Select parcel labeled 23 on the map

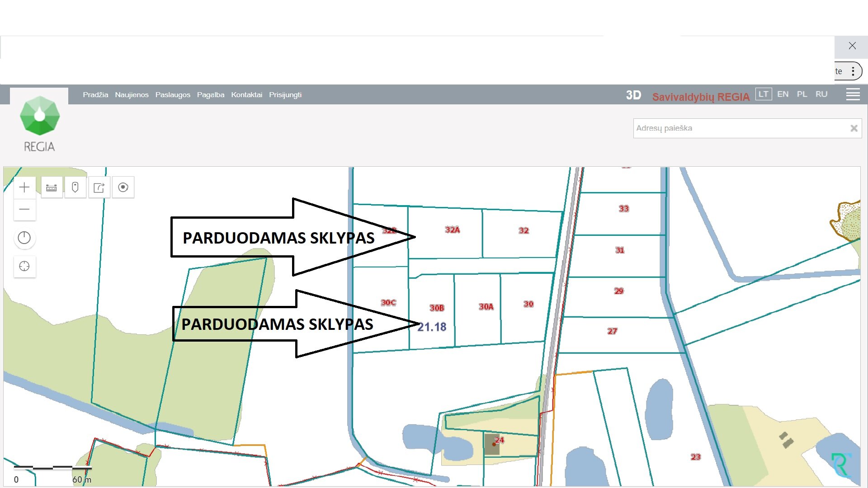[696, 457]
